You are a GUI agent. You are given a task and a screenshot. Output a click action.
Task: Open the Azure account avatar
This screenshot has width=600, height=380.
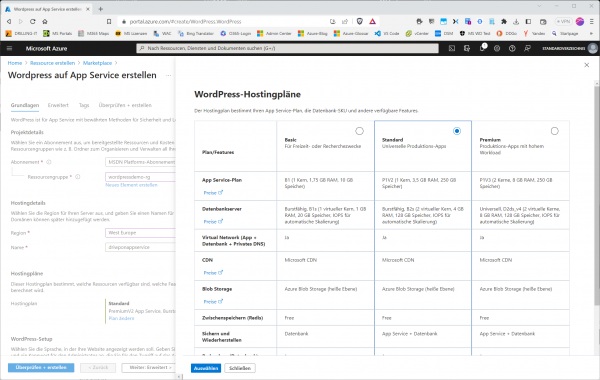pos(593,48)
